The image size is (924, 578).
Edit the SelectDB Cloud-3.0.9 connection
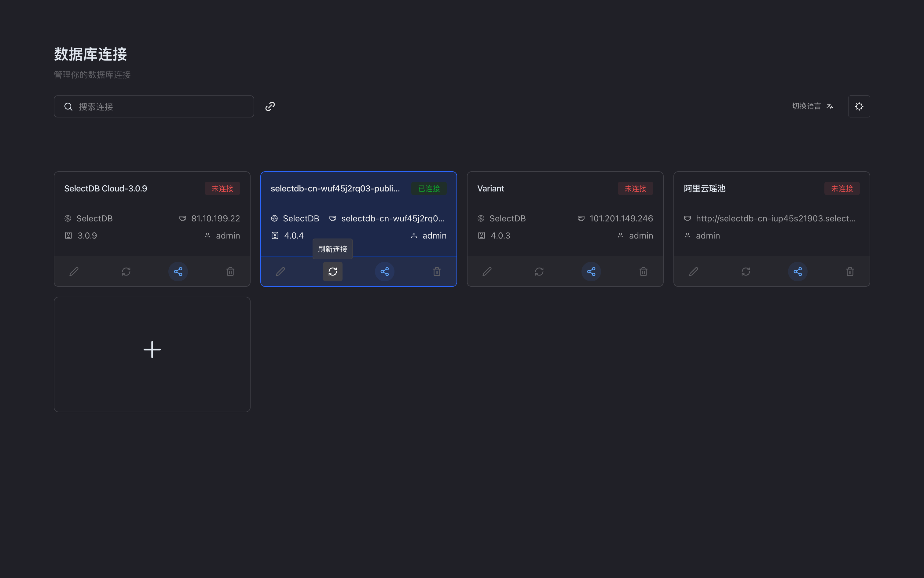click(74, 272)
